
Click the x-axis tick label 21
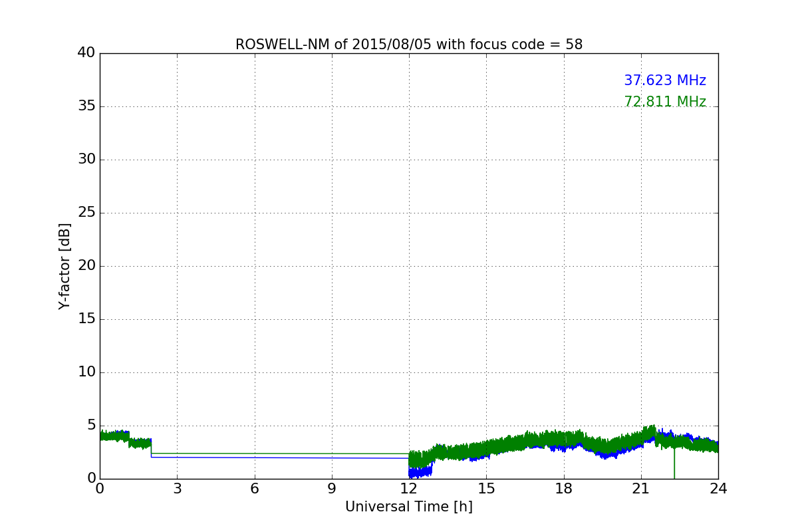(641, 489)
